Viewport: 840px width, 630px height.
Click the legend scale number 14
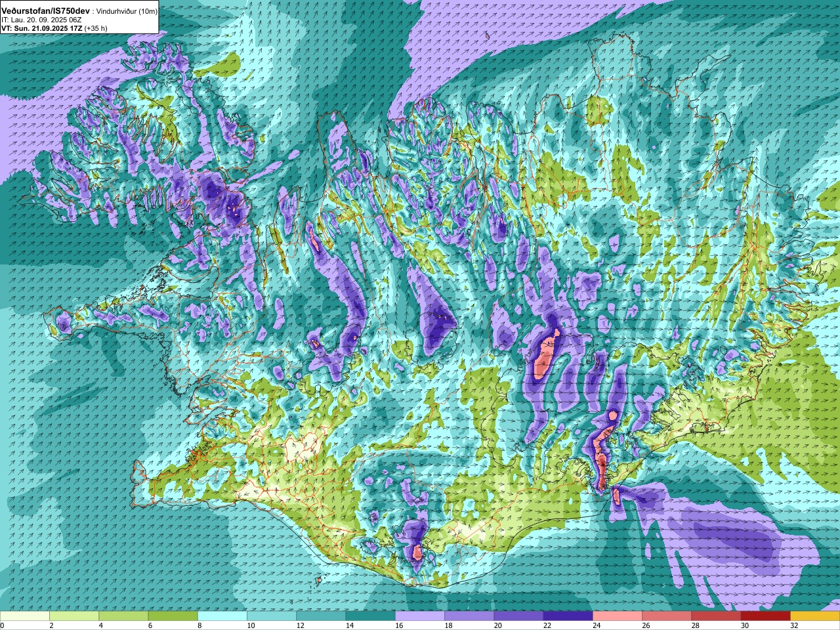pos(350,625)
